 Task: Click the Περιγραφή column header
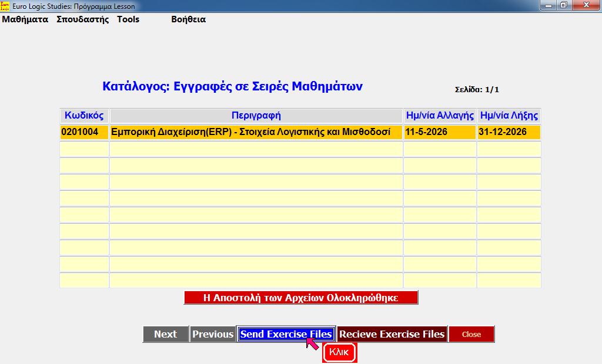[256, 116]
